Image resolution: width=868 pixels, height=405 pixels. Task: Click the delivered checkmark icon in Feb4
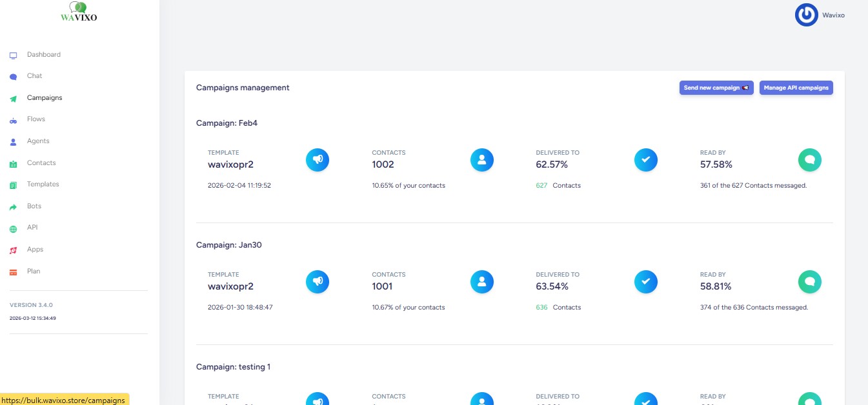pyautogui.click(x=645, y=159)
